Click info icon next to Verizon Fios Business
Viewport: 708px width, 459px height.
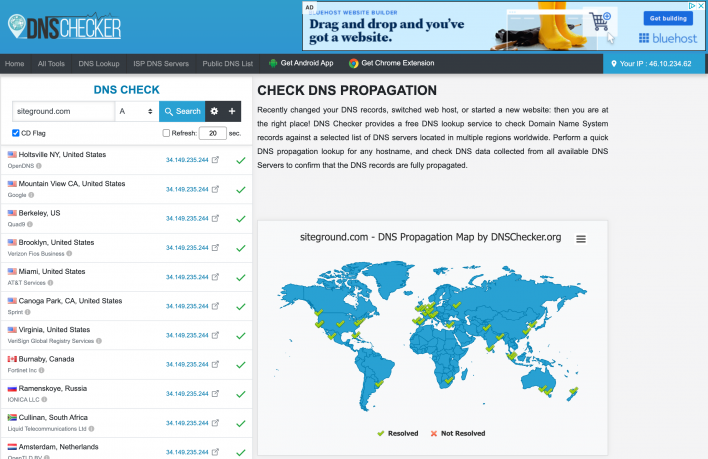69,254
